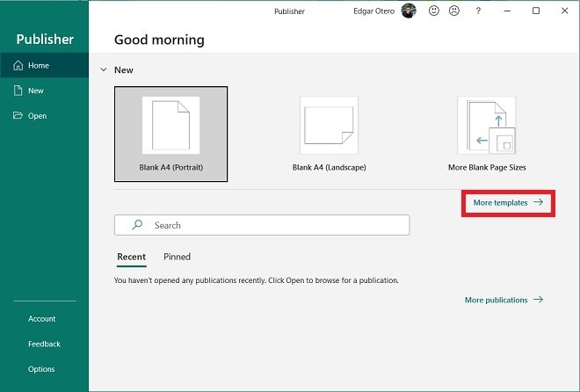Open More Blank Page Sizes
Viewport: 580px width, 392px height.
point(487,134)
